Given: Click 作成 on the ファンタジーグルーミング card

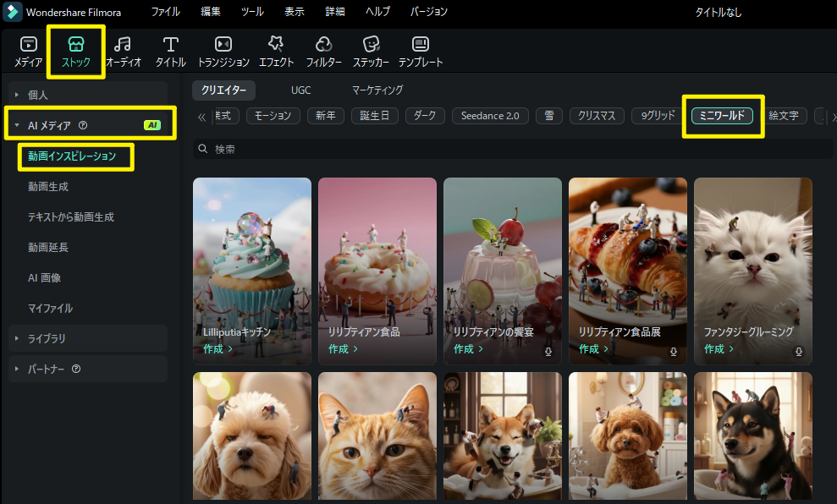Looking at the screenshot, I should (x=719, y=348).
